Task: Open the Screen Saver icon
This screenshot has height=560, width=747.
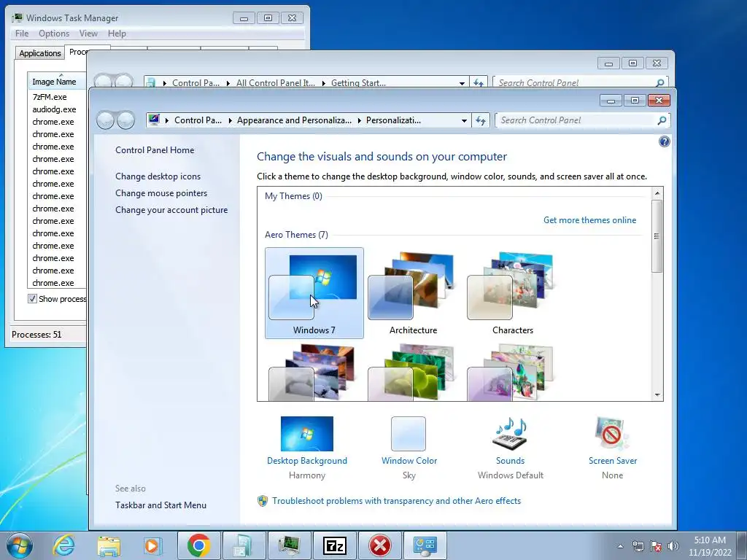Action: click(612, 433)
